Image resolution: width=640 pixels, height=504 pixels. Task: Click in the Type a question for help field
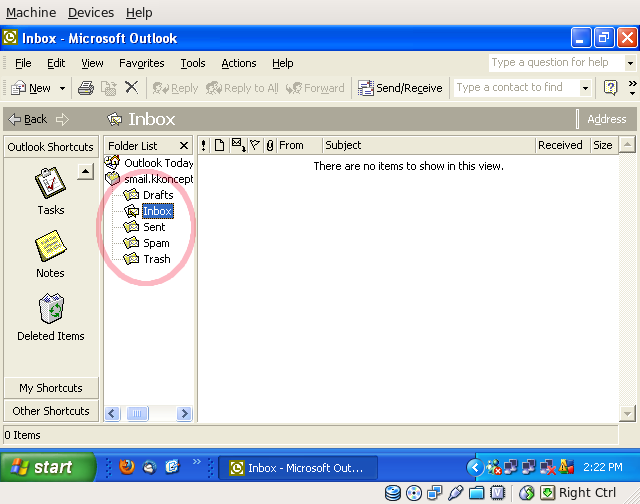tap(557, 62)
